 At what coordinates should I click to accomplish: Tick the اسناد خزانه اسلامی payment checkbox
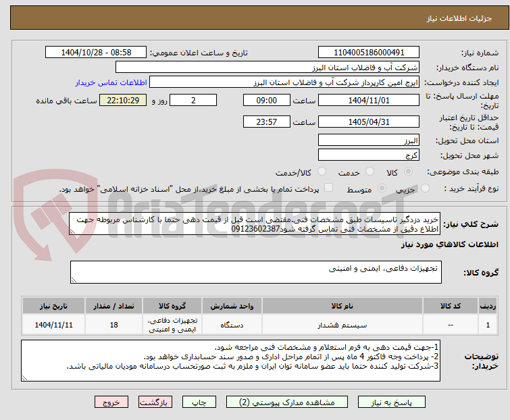pos(328,188)
